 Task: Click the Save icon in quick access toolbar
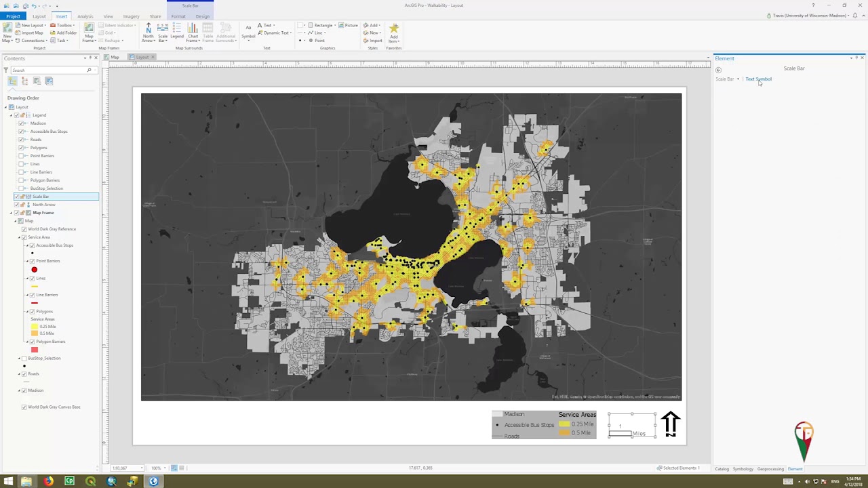[x=25, y=5]
